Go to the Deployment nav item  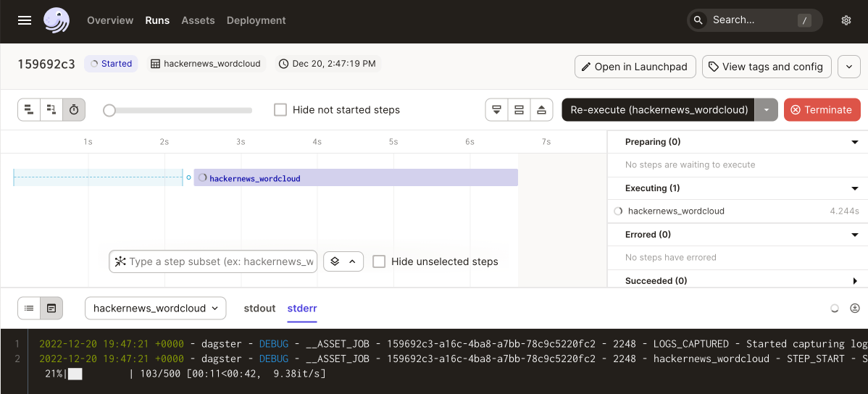[256, 20]
